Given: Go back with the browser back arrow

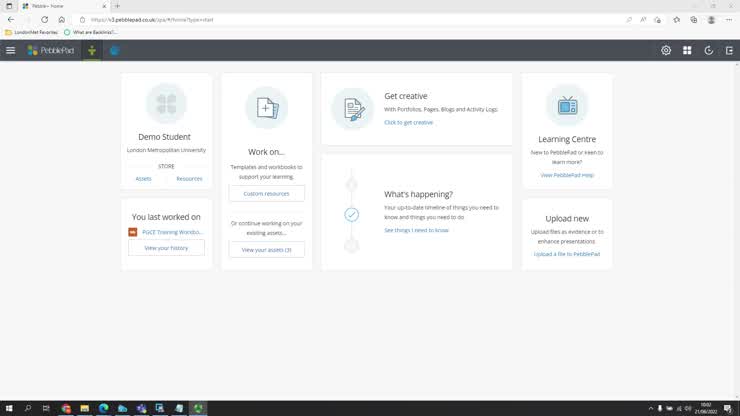Looking at the screenshot, I should 11,20.
